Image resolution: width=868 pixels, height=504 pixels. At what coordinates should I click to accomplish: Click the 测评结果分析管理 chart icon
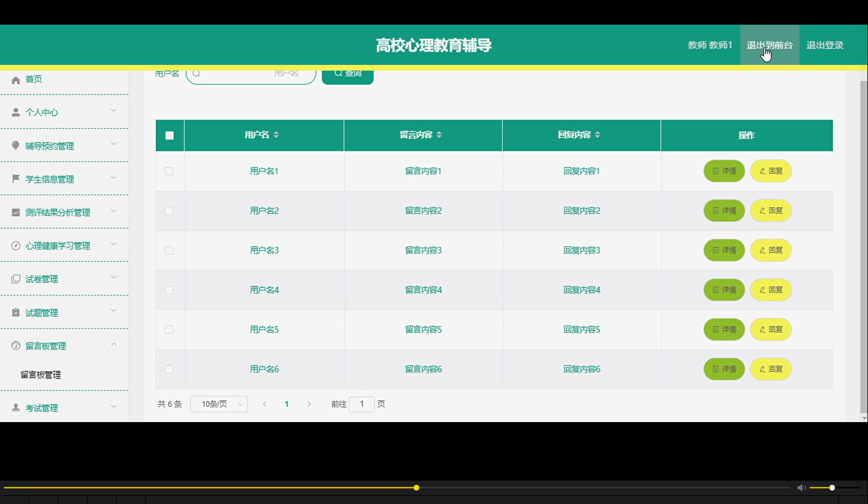click(x=16, y=212)
